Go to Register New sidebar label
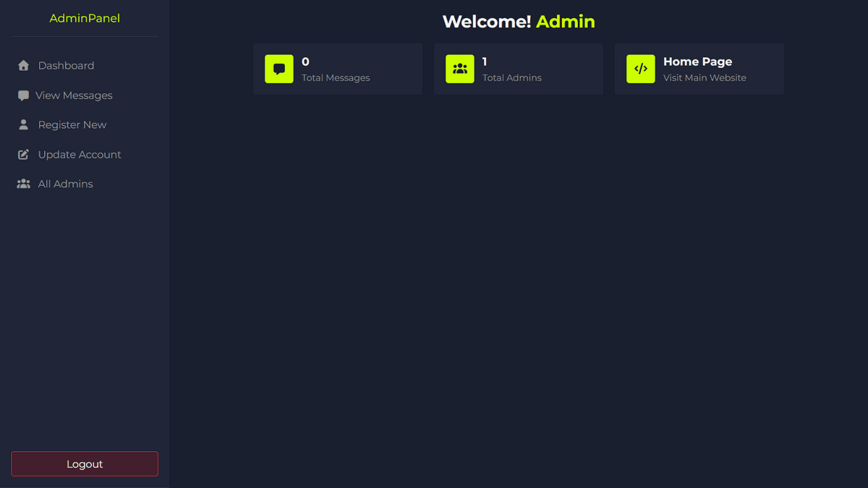The image size is (868, 488). (72, 125)
